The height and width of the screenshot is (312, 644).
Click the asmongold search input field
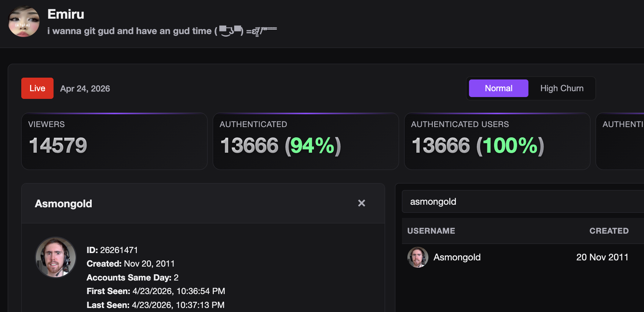(523, 201)
